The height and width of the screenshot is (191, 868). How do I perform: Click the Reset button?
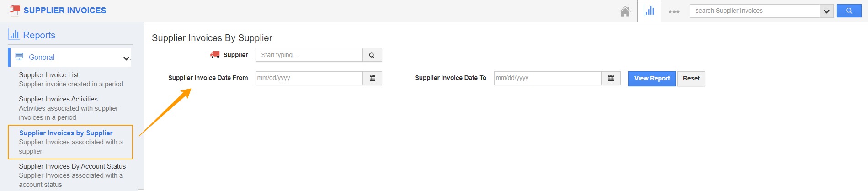[x=691, y=79]
